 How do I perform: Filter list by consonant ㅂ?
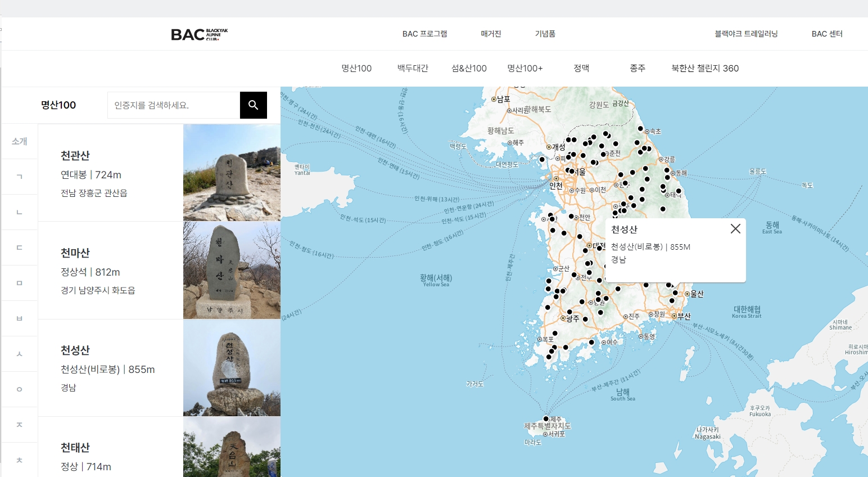pos(20,318)
